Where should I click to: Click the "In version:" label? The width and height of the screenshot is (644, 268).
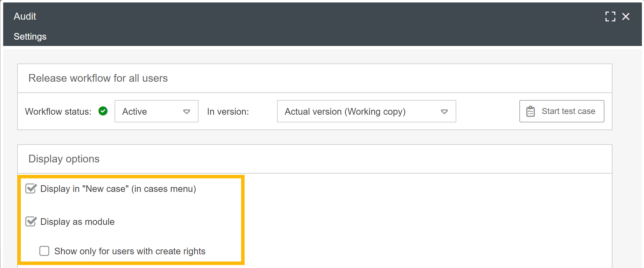coord(228,112)
